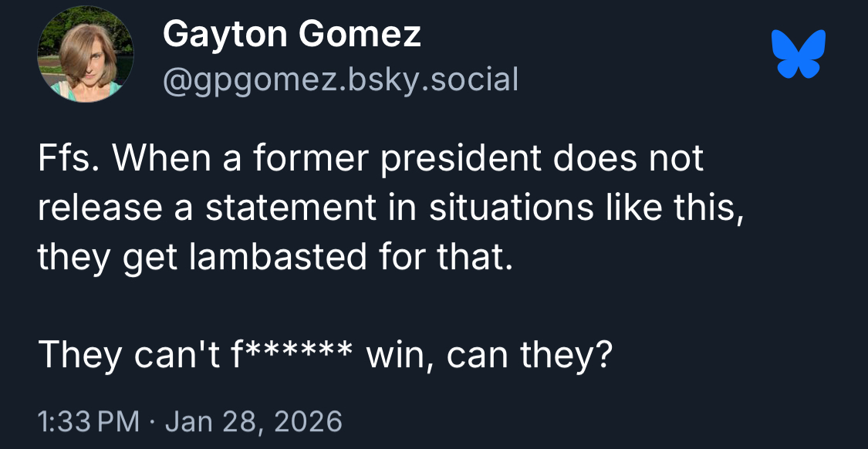Open the @gpgomez.bsky.social handle

(x=340, y=79)
